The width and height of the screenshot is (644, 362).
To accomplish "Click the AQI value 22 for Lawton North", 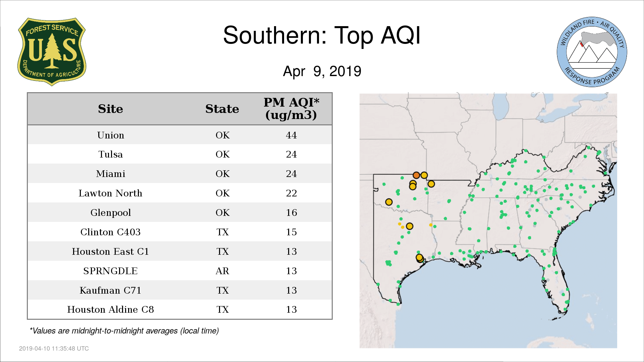I will [x=291, y=193].
